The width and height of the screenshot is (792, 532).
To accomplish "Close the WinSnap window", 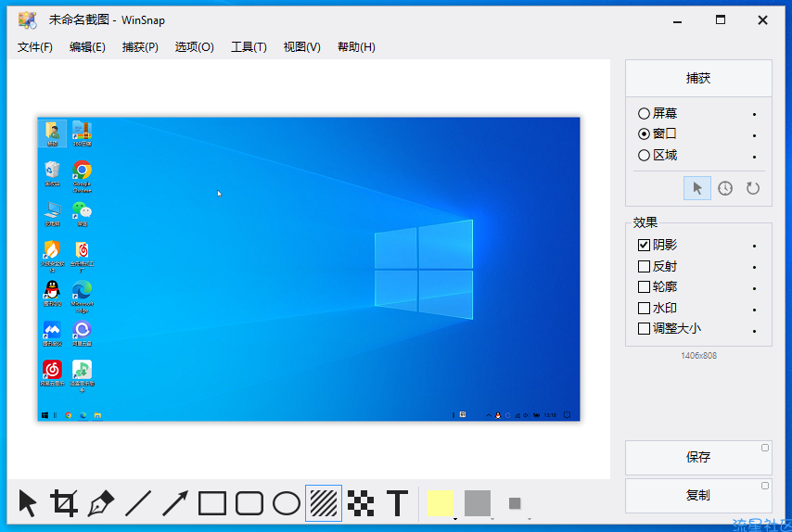I will point(762,20).
